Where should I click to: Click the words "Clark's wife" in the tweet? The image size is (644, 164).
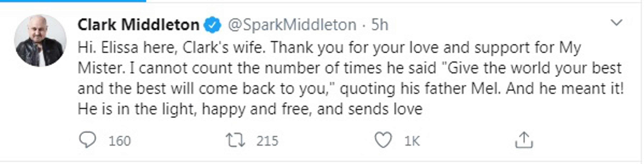pos(224,48)
